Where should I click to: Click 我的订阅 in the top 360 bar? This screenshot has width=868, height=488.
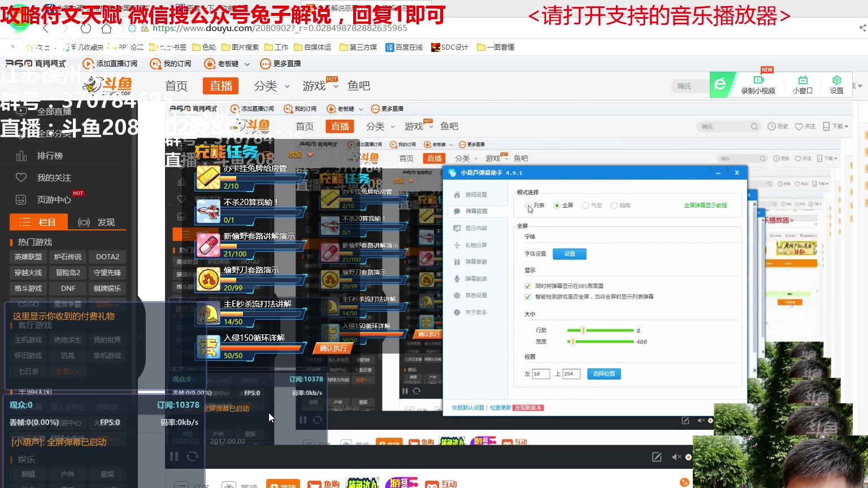tap(171, 64)
